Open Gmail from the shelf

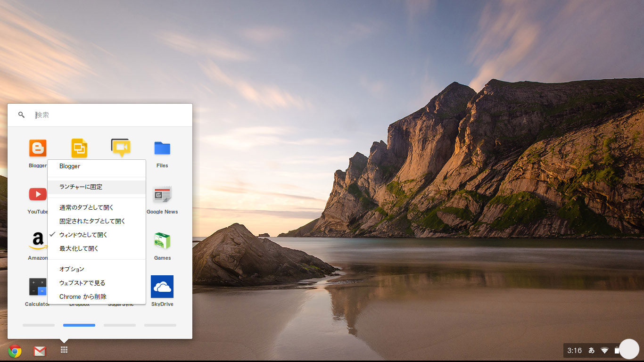coord(40,351)
